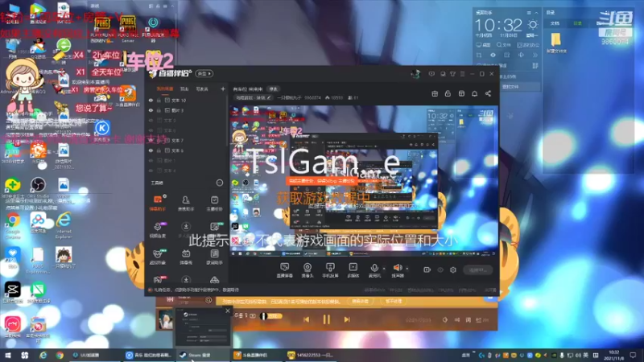Click the padlock icon above the preview
The image size is (644, 362).
click(x=448, y=93)
